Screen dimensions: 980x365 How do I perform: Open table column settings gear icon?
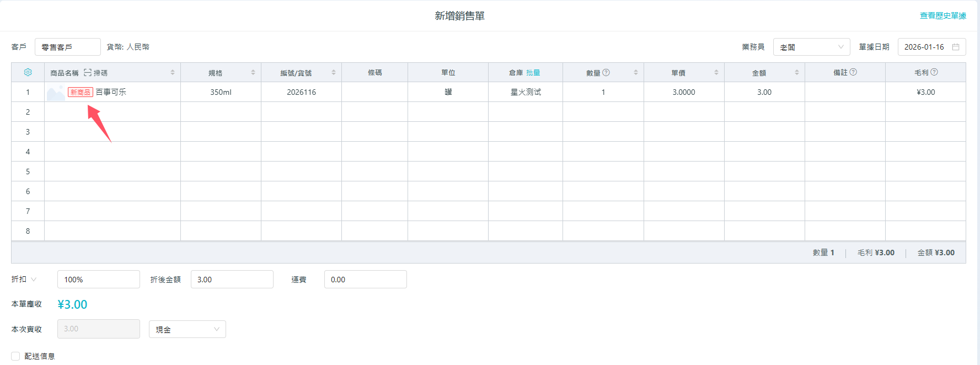(28, 72)
